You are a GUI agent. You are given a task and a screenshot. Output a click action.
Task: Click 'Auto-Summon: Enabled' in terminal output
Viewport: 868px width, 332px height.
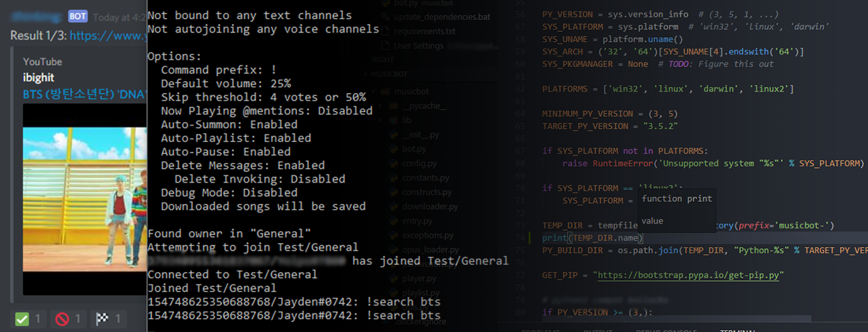tap(229, 125)
